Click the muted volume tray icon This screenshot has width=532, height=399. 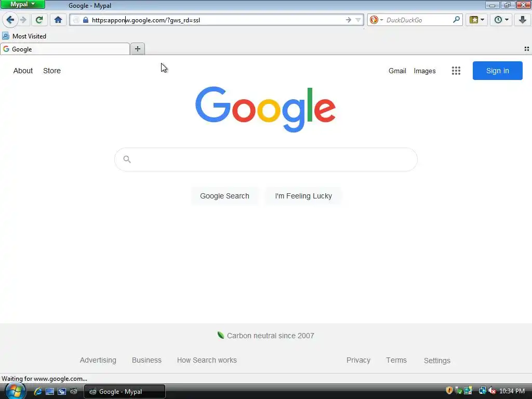coord(493,391)
